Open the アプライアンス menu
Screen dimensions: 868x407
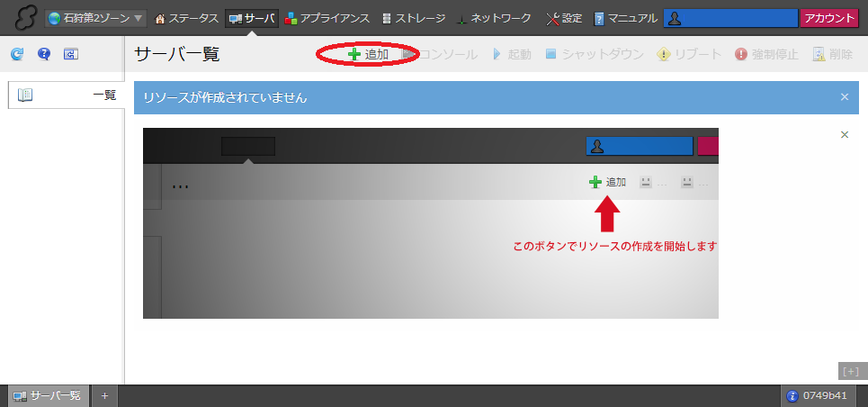pyautogui.click(x=327, y=18)
